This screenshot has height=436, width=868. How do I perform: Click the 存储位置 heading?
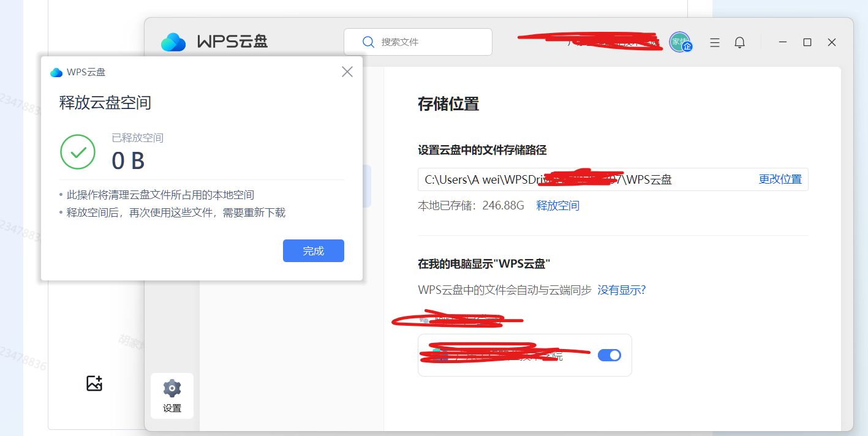[x=448, y=104]
